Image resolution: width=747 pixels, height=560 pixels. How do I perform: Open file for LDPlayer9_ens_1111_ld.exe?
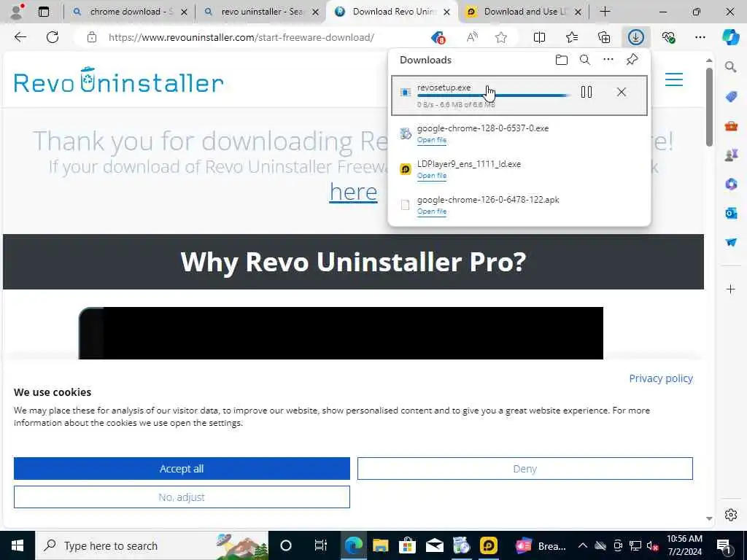pyautogui.click(x=432, y=176)
